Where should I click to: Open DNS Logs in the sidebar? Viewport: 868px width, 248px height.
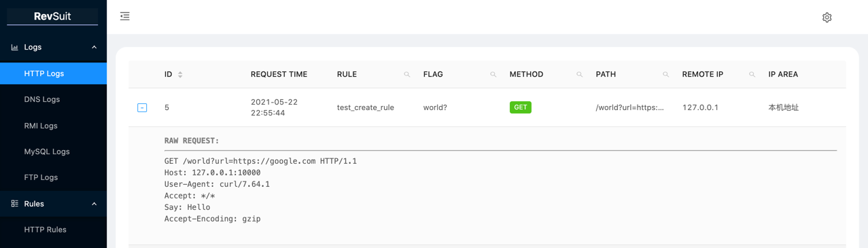tap(53, 99)
